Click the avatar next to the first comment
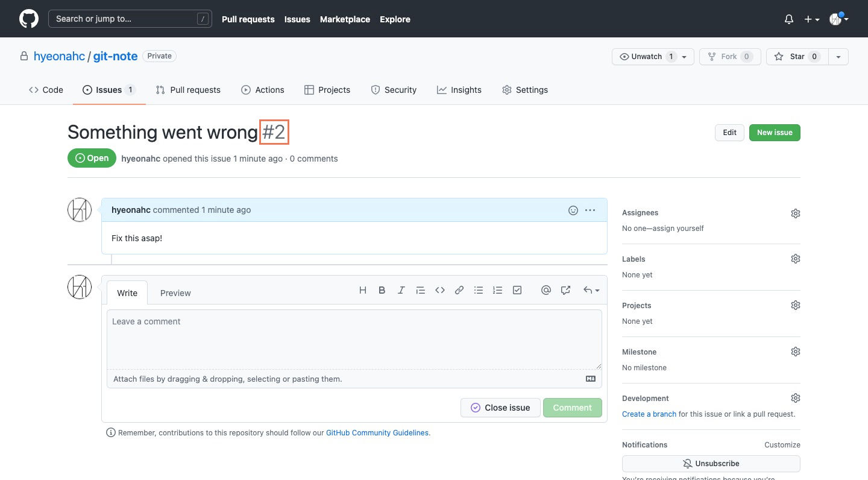Image resolution: width=868 pixels, height=480 pixels. [80, 210]
